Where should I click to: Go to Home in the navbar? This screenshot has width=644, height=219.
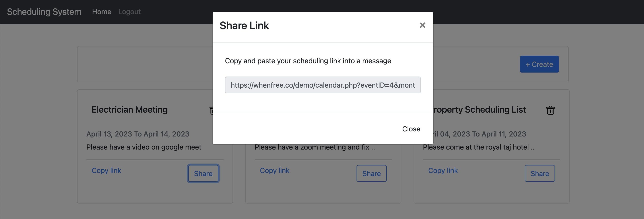[101, 12]
